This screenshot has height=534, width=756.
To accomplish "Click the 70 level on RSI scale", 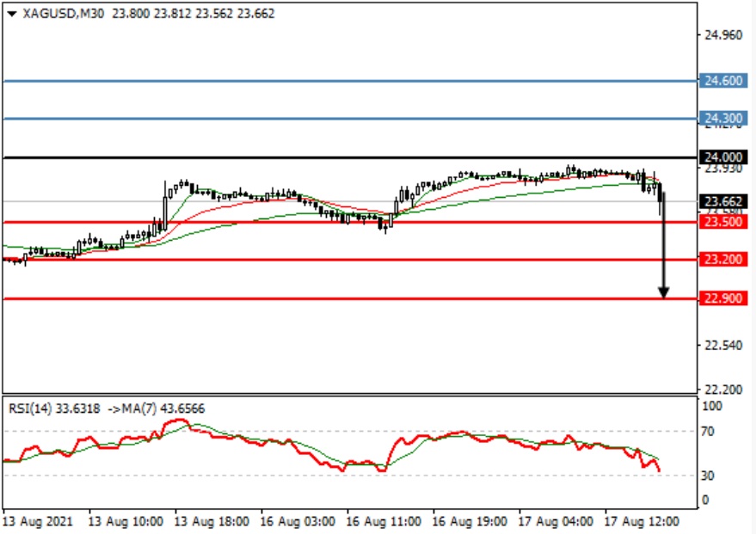I will point(707,432).
